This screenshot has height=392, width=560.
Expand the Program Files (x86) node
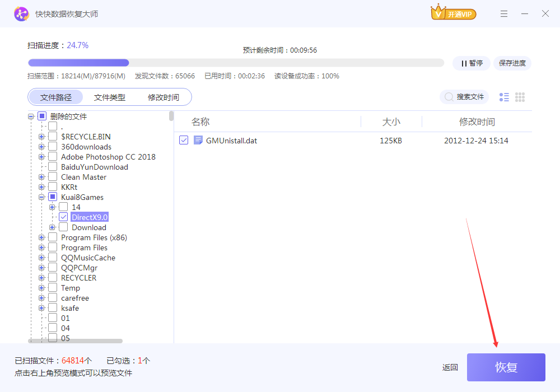click(41, 237)
